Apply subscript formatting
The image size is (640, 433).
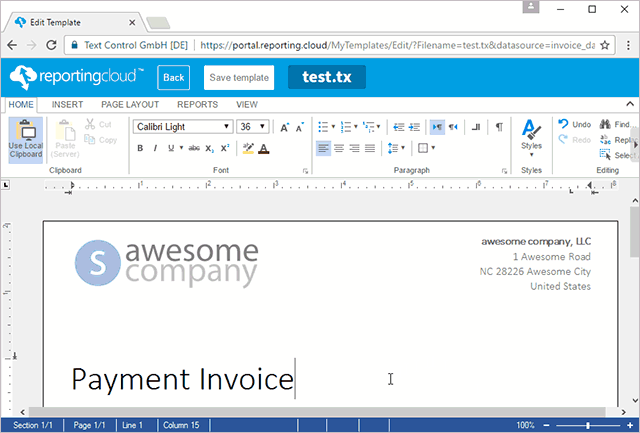209,148
